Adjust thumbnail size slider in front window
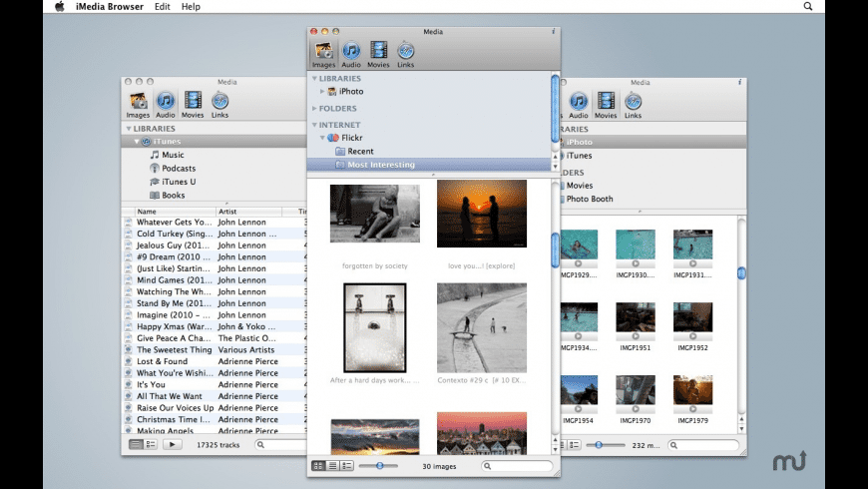868x489 pixels. [x=380, y=466]
